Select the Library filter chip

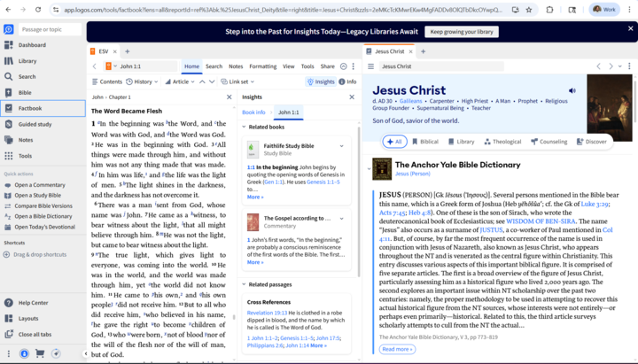click(x=461, y=142)
